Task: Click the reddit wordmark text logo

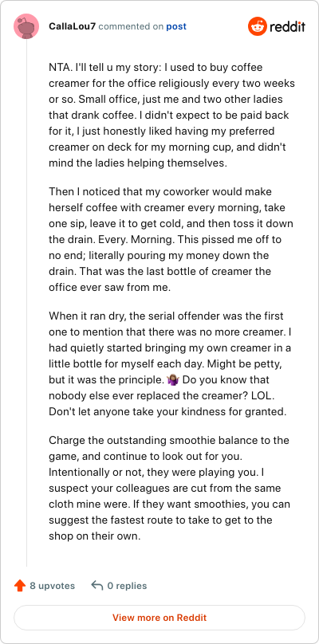Action: pos(287,27)
